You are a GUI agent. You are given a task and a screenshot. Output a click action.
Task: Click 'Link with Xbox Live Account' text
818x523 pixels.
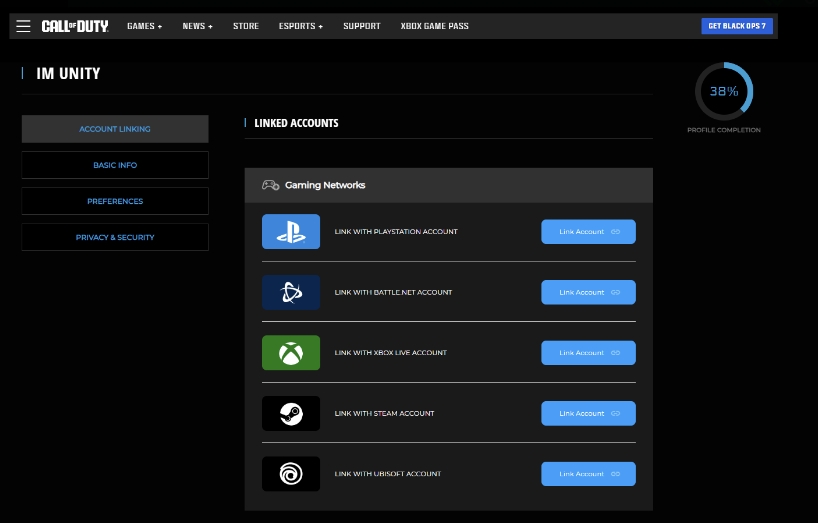pyautogui.click(x=391, y=353)
